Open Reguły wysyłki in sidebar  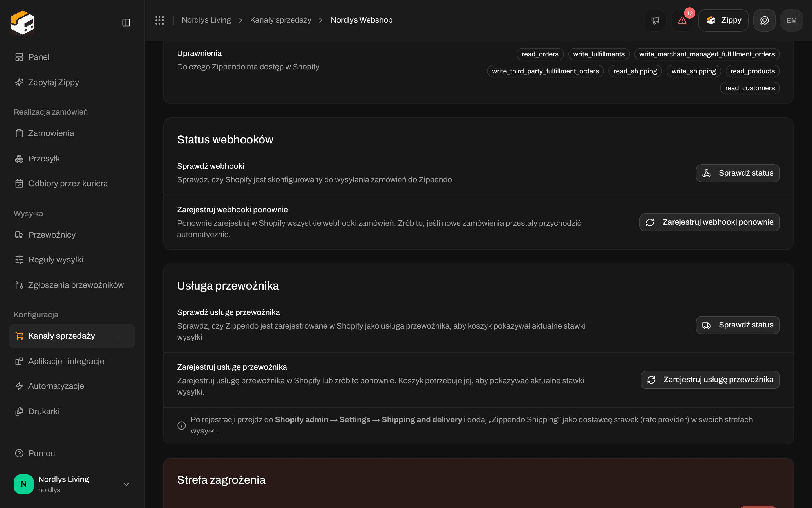click(72, 260)
